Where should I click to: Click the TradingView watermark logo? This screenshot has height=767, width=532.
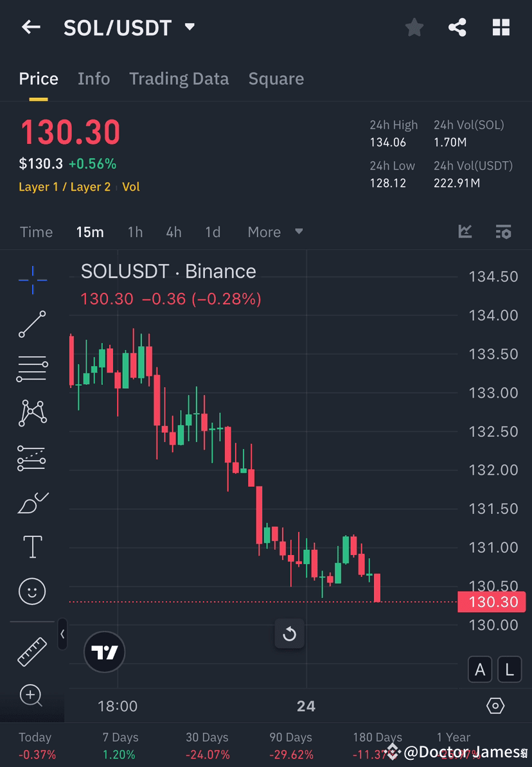[104, 652]
